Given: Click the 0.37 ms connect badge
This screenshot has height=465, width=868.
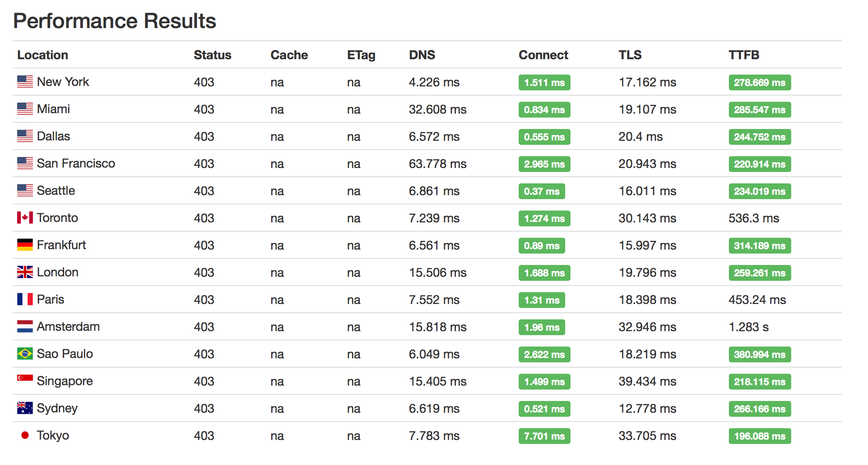Looking at the screenshot, I should [542, 191].
